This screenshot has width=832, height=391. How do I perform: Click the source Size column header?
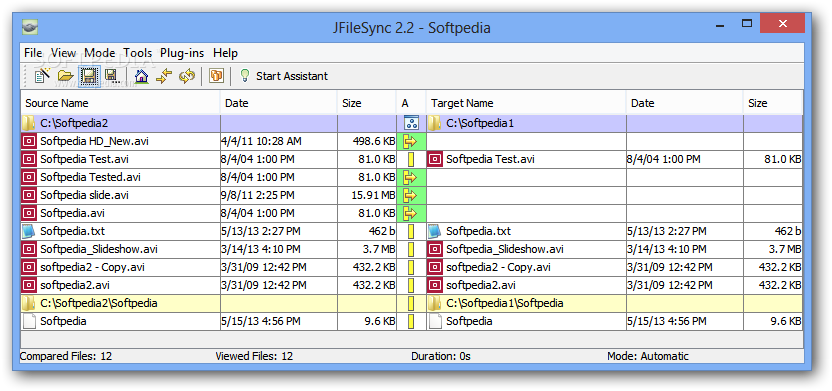(367, 103)
